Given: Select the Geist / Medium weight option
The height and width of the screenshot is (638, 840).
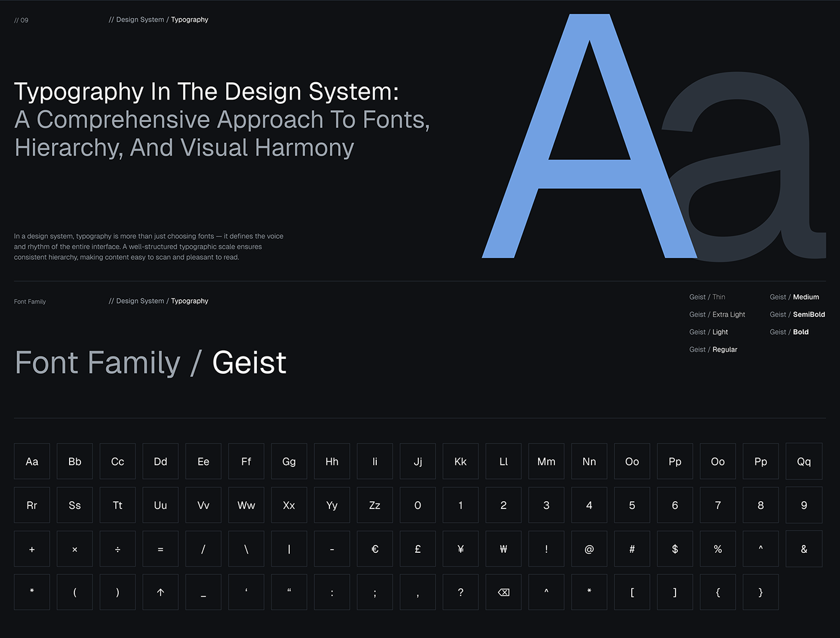Looking at the screenshot, I should click(794, 297).
